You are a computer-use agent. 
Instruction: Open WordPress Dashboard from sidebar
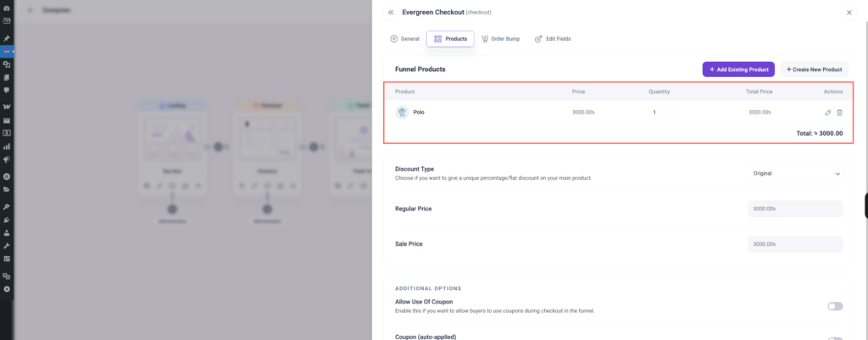pyautogui.click(x=7, y=10)
